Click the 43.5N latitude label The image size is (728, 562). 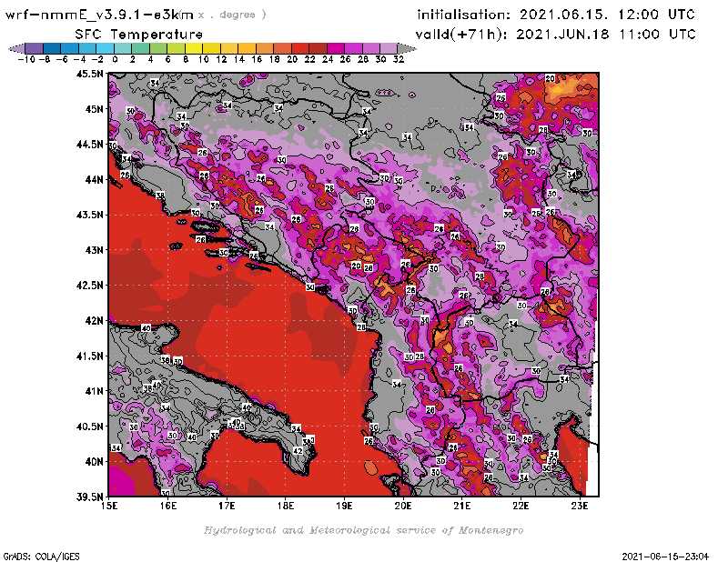coord(90,215)
